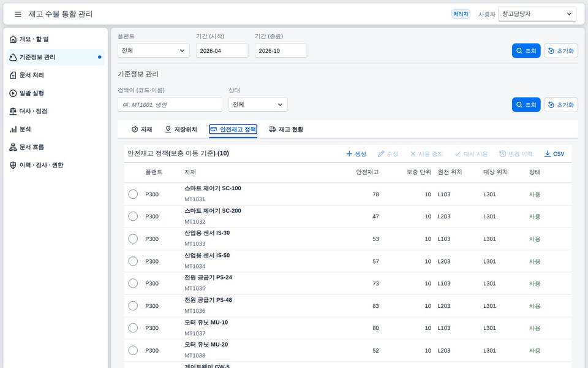This screenshot has height=368, width=588.
Task: Open 일괄 실행 from the sidebar
Action: [56, 93]
